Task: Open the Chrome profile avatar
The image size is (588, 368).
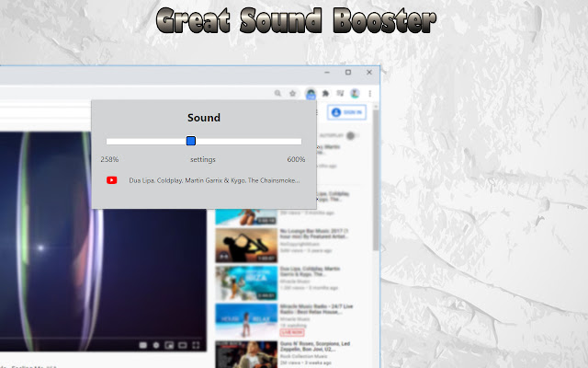Action: coord(355,93)
